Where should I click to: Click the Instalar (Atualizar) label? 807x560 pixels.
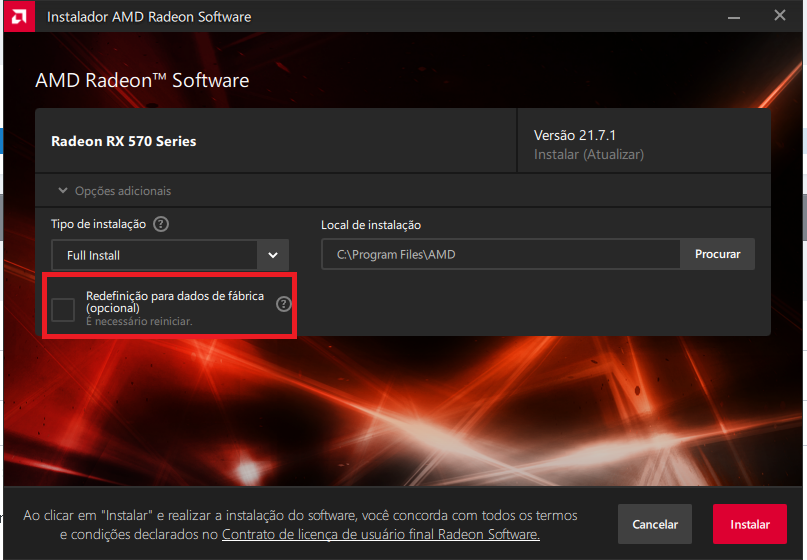[589, 154]
